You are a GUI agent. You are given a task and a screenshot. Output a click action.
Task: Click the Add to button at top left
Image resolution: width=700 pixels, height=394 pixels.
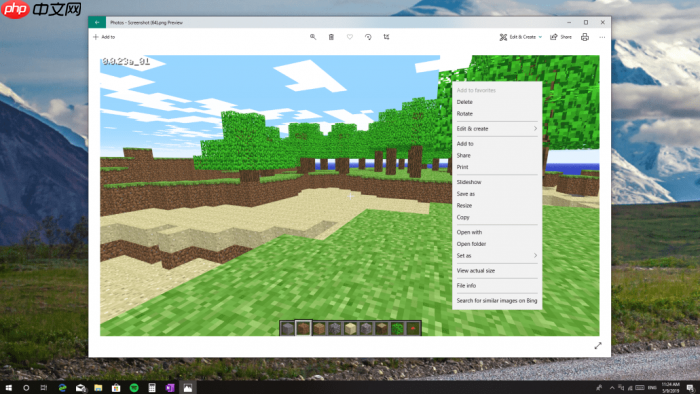tap(104, 37)
